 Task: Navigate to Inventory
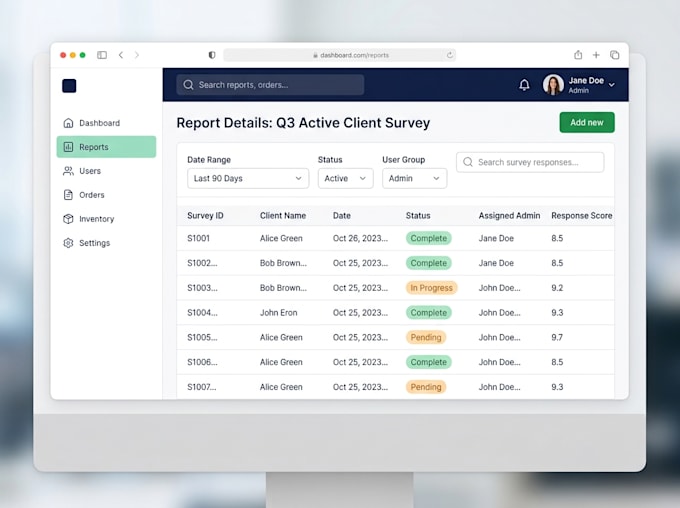[x=106, y=219]
